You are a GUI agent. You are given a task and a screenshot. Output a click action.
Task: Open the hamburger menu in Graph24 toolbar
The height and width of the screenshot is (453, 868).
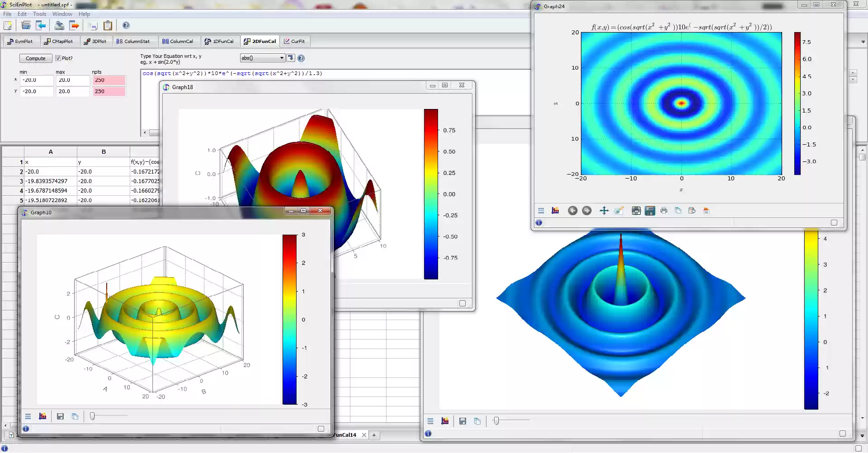click(541, 210)
